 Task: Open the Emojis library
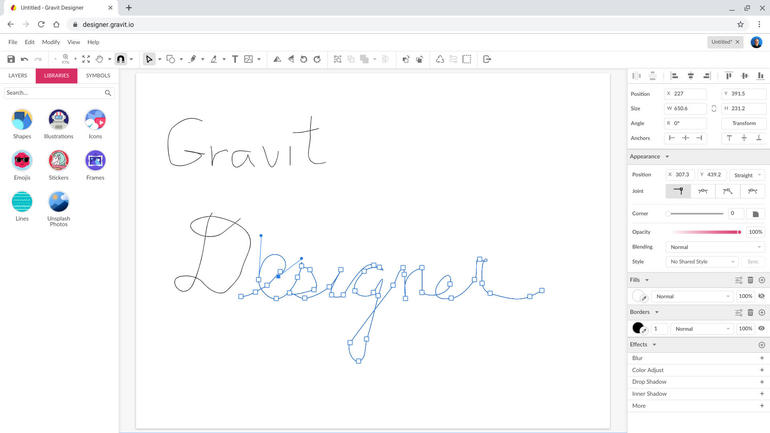point(22,165)
